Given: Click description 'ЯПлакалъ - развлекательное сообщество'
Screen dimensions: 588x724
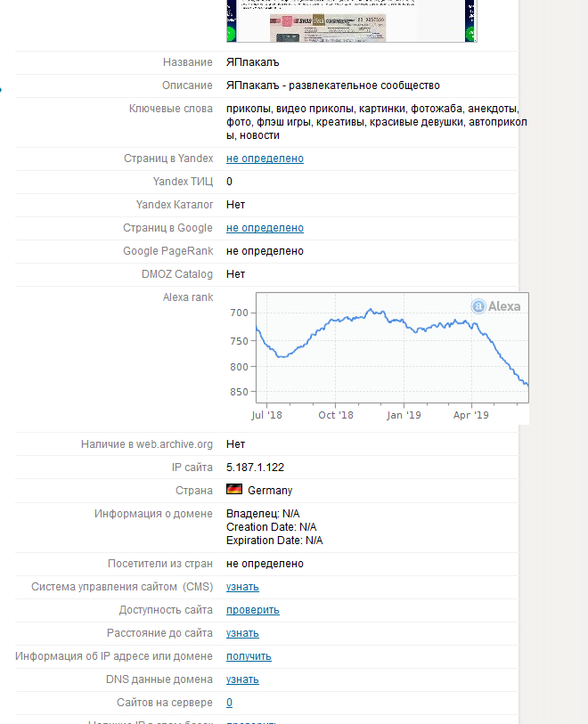Looking at the screenshot, I should pos(333,85).
